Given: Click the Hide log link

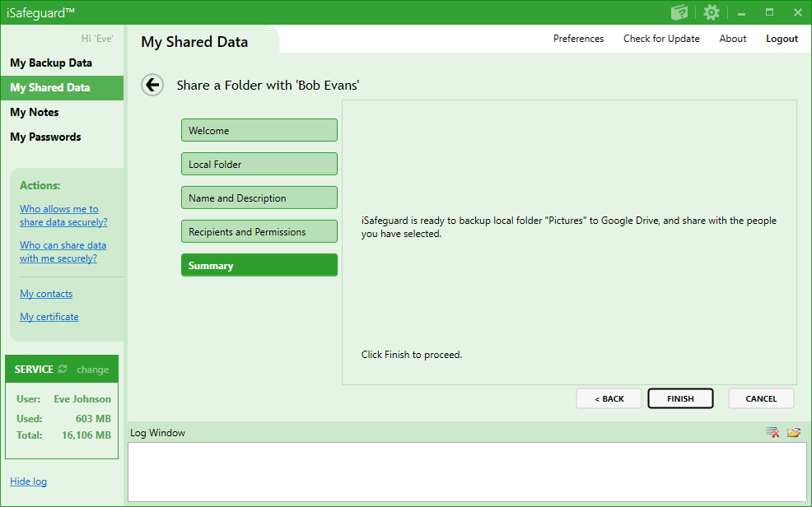Looking at the screenshot, I should [28, 481].
